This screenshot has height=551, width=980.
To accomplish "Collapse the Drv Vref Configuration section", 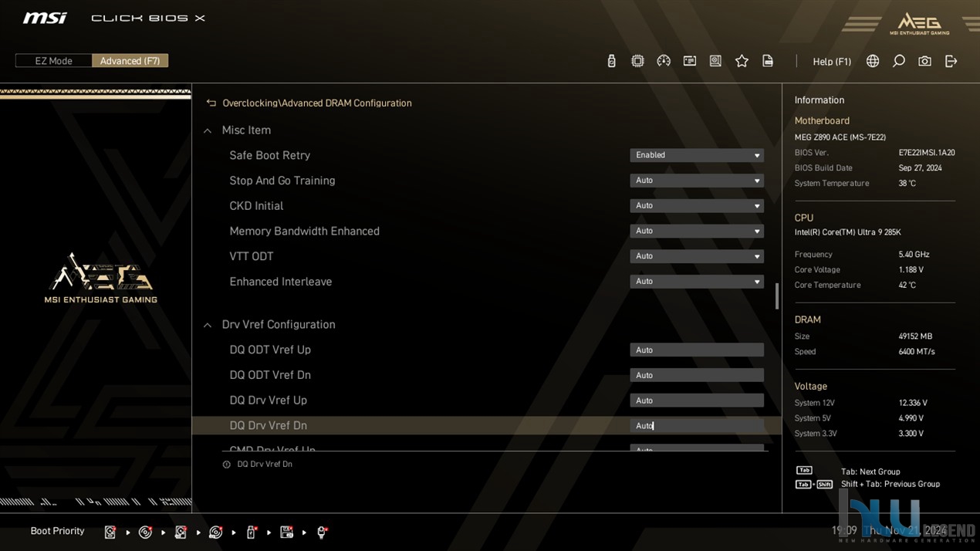I will (x=208, y=325).
